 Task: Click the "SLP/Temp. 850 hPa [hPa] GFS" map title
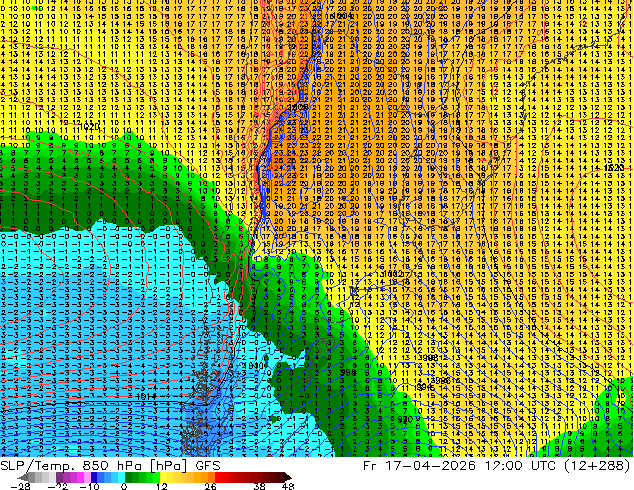point(110,466)
